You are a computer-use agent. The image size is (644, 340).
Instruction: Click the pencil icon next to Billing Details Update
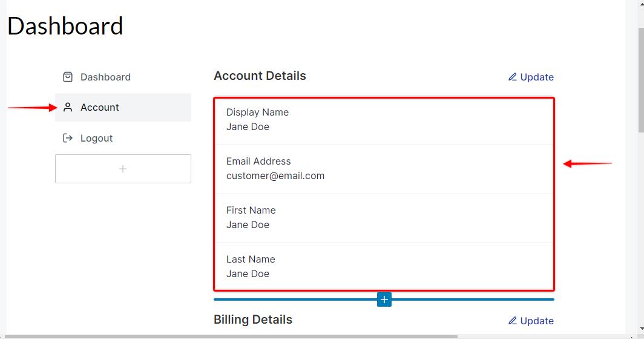[x=513, y=321]
